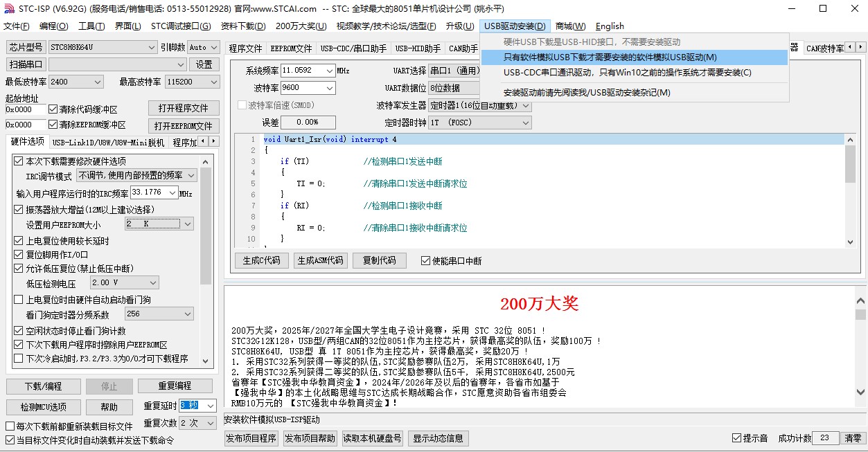
Task: Open the STC调试接口(G) menu
Action: [x=181, y=26]
